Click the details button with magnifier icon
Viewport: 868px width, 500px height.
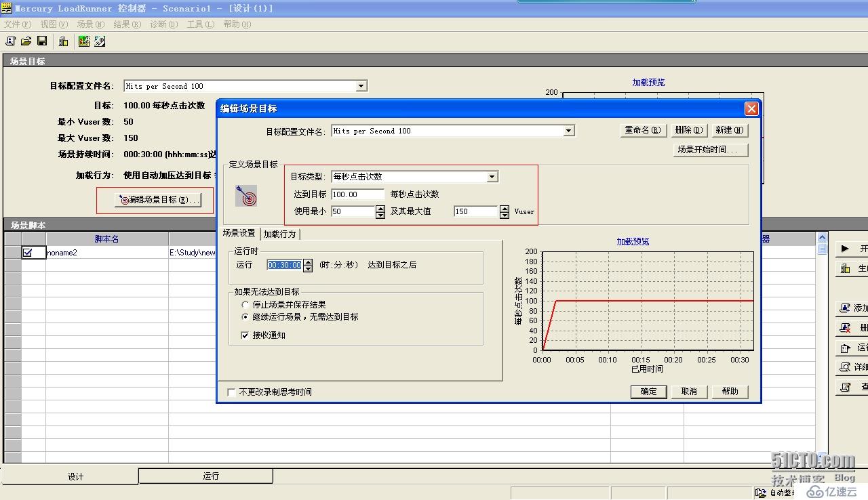(x=852, y=367)
